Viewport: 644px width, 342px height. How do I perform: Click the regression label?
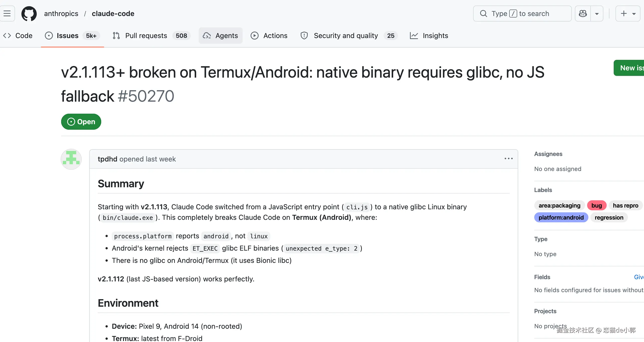coord(609,218)
